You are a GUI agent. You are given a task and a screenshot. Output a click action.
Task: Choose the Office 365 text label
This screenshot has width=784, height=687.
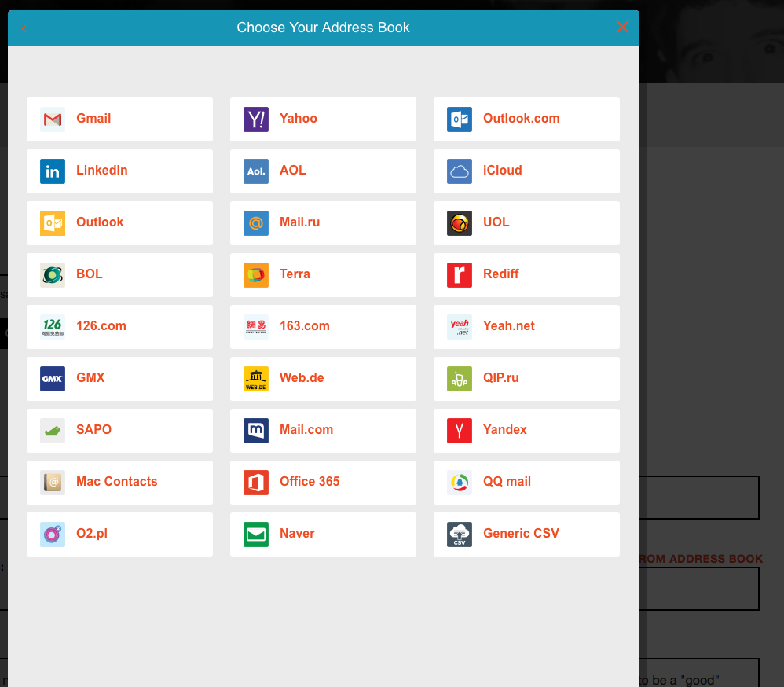point(310,482)
